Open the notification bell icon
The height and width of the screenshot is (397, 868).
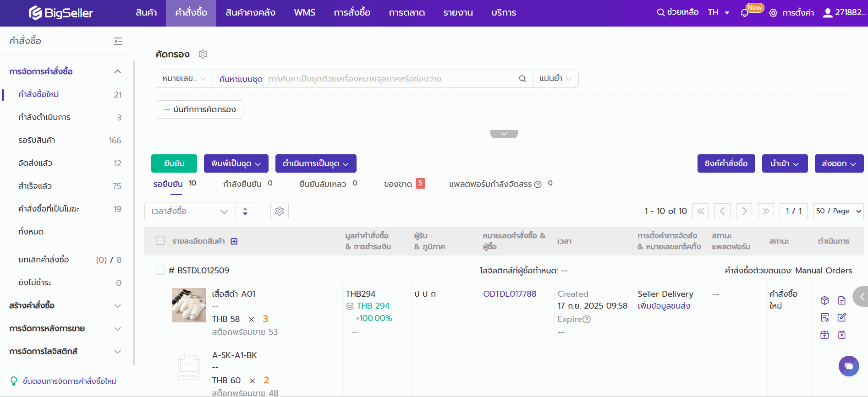click(745, 13)
